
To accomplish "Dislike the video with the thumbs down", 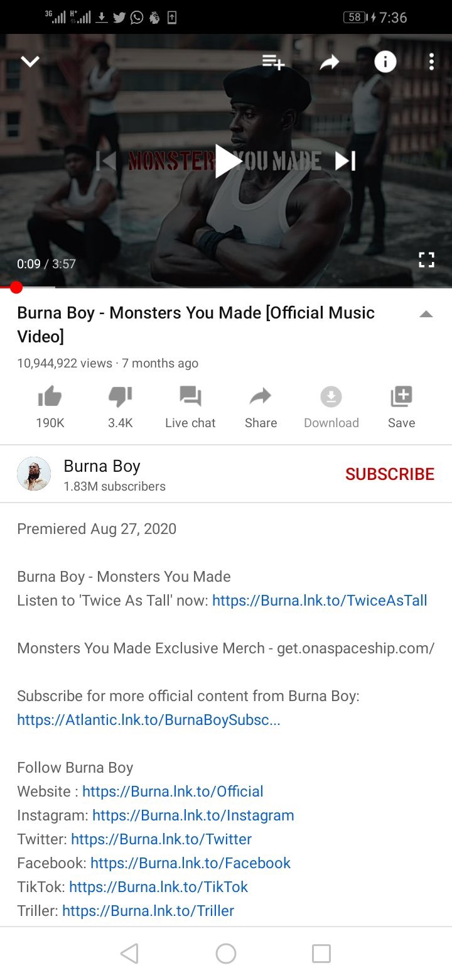I will pos(120,408).
